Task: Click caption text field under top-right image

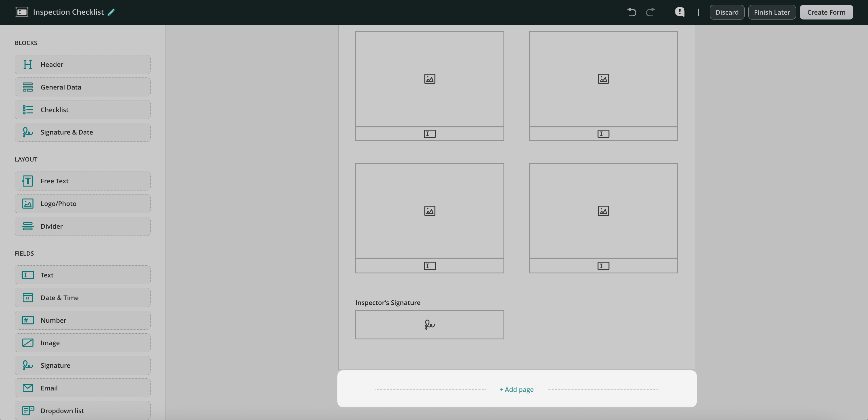Action: click(603, 134)
